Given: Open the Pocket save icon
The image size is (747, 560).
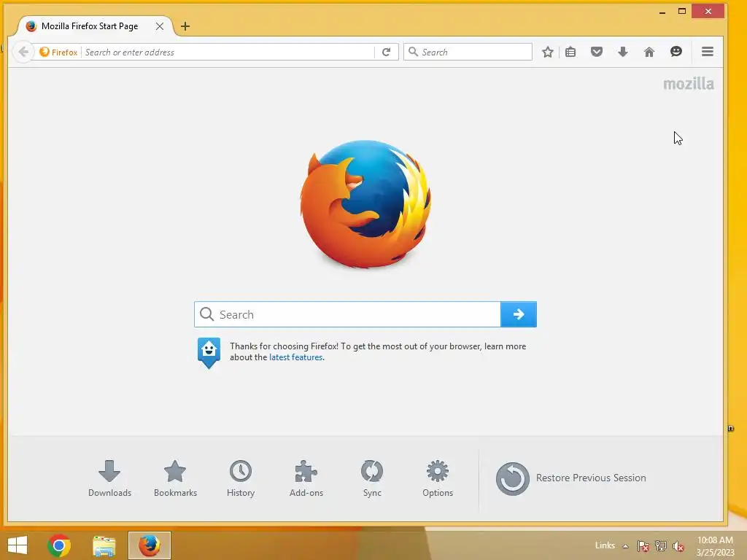Looking at the screenshot, I should (597, 52).
